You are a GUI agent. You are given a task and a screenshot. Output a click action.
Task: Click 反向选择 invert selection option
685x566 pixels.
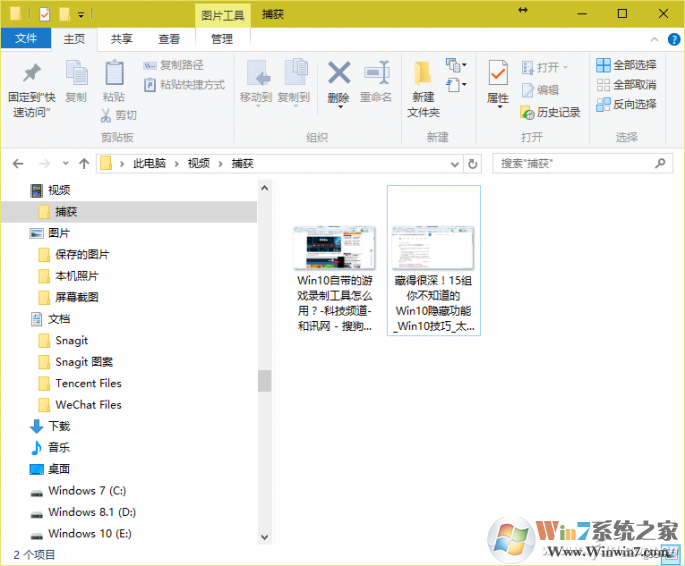627,104
